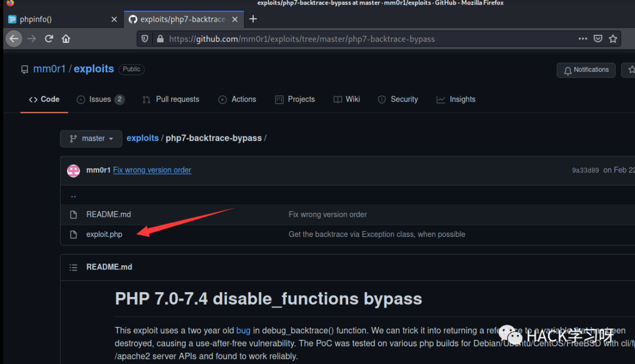Open a new tab with the plus button
This screenshot has height=364, width=635.
point(253,19)
